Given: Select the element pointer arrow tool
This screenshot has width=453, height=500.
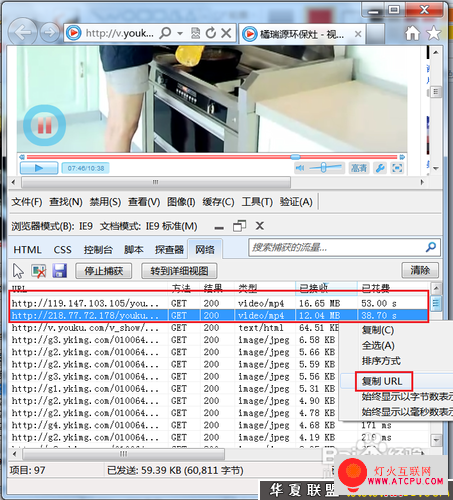Looking at the screenshot, I should (18, 271).
